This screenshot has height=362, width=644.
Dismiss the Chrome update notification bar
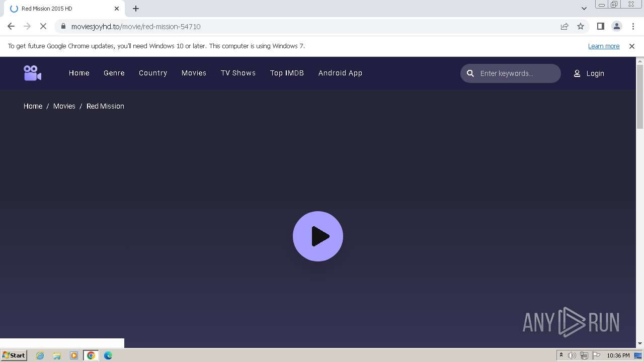point(632,46)
